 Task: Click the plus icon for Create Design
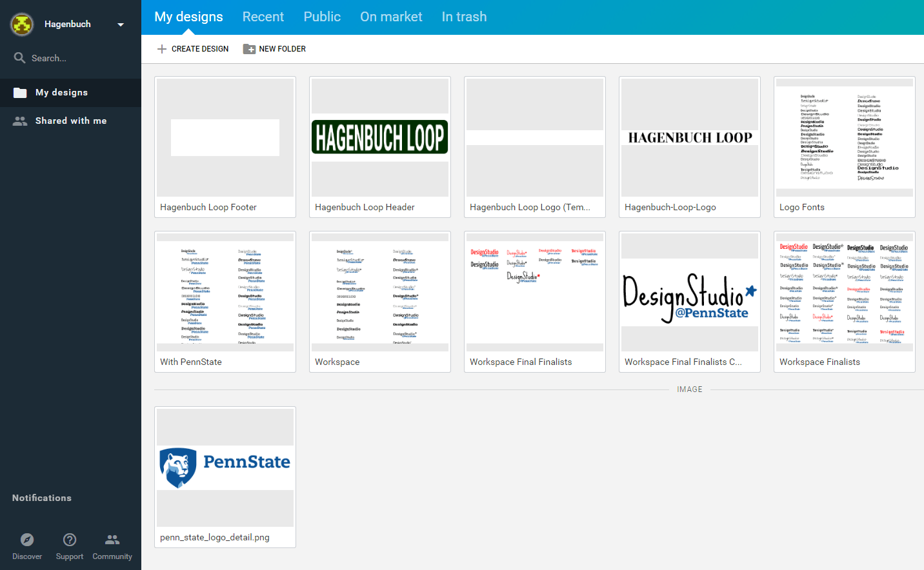coord(162,49)
